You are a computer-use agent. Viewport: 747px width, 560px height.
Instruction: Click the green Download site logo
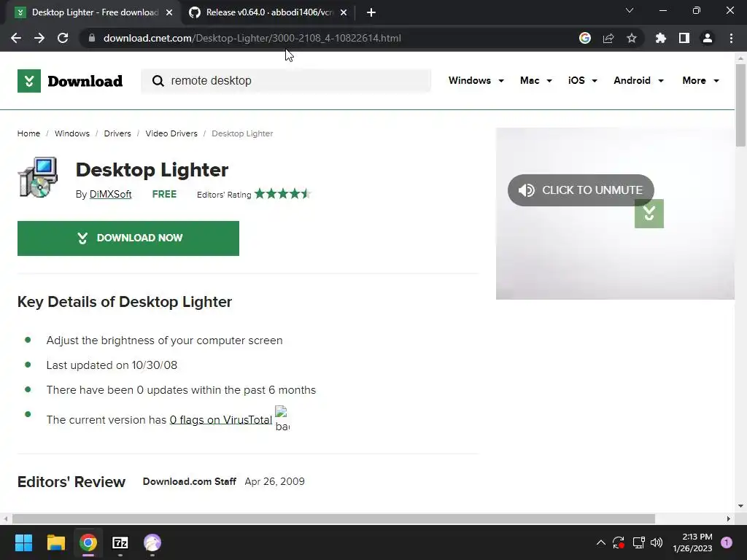[70, 81]
